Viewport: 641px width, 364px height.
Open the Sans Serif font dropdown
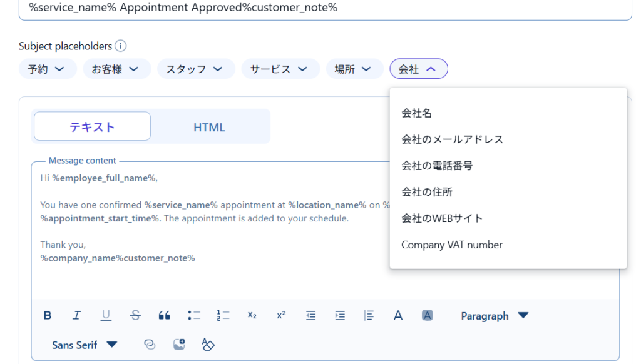[x=85, y=345]
